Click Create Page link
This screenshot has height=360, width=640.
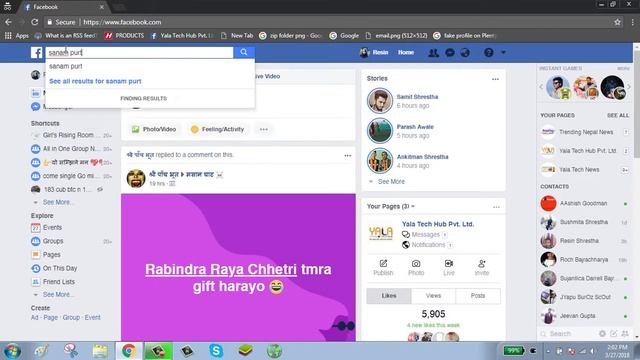pos(51,318)
